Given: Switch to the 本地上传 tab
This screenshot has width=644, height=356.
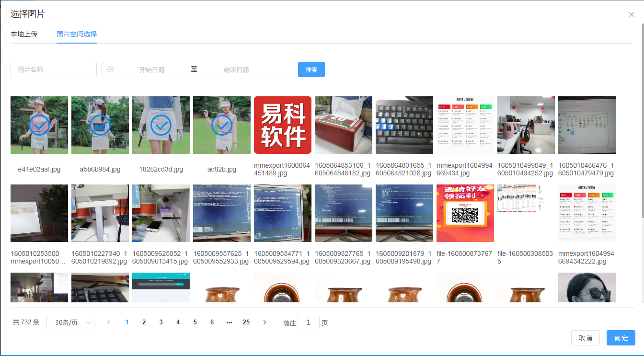Looking at the screenshot, I should (x=24, y=34).
